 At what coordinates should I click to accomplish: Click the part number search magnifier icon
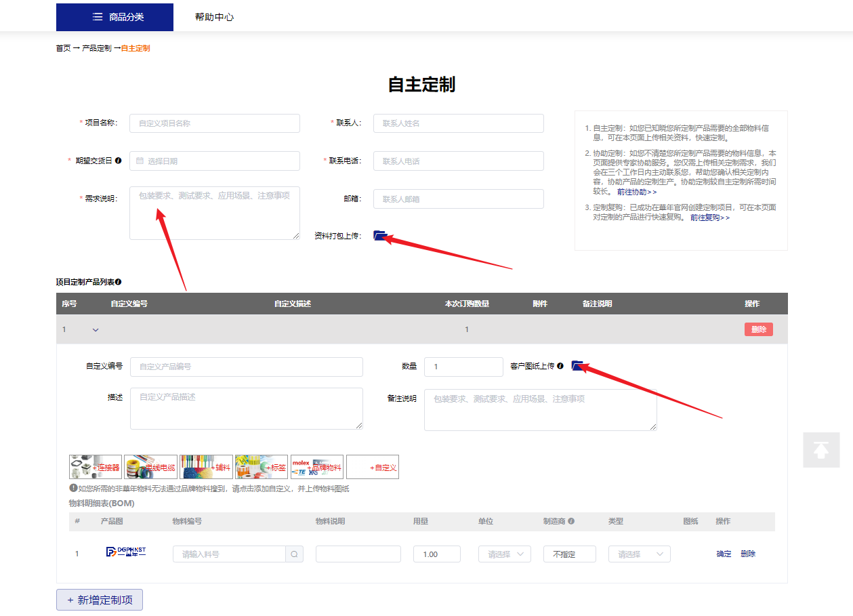pos(294,554)
